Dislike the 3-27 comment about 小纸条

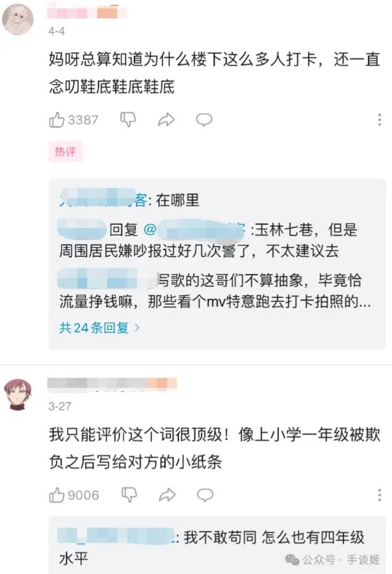(x=129, y=495)
